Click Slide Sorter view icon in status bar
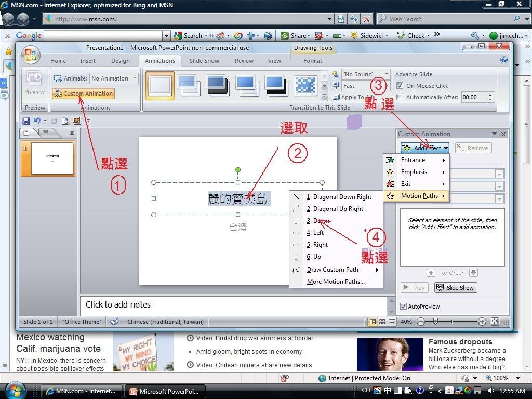 pyautogui.click(x=382, y=322)
